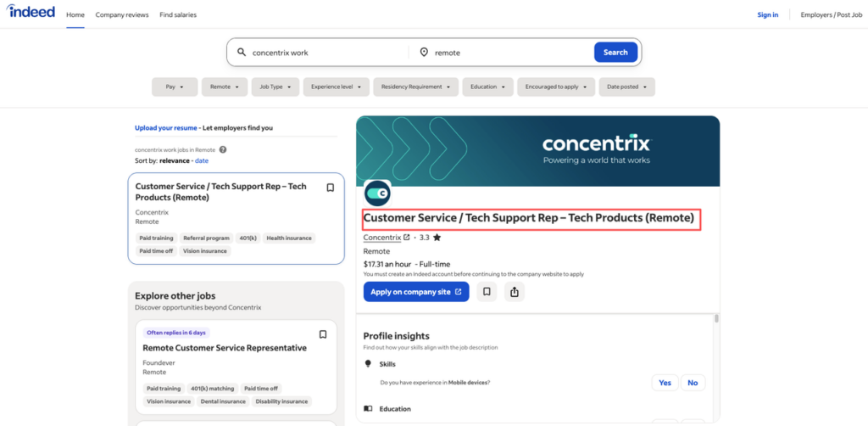Expand the Encouraged to apply filter

pos(556,87)
